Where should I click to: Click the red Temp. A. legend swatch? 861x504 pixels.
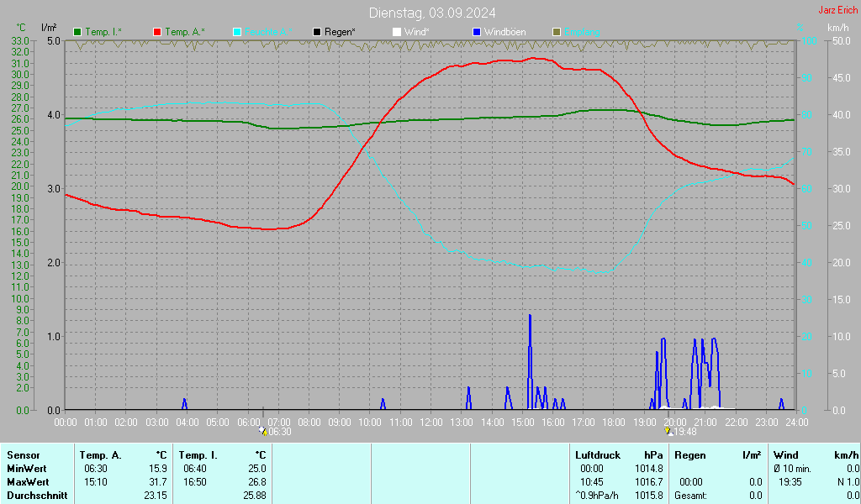point(157,32)
